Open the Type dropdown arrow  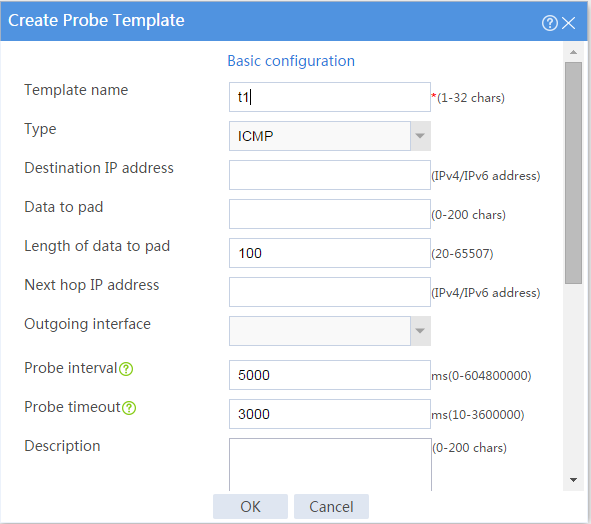[x=420, y=136]
